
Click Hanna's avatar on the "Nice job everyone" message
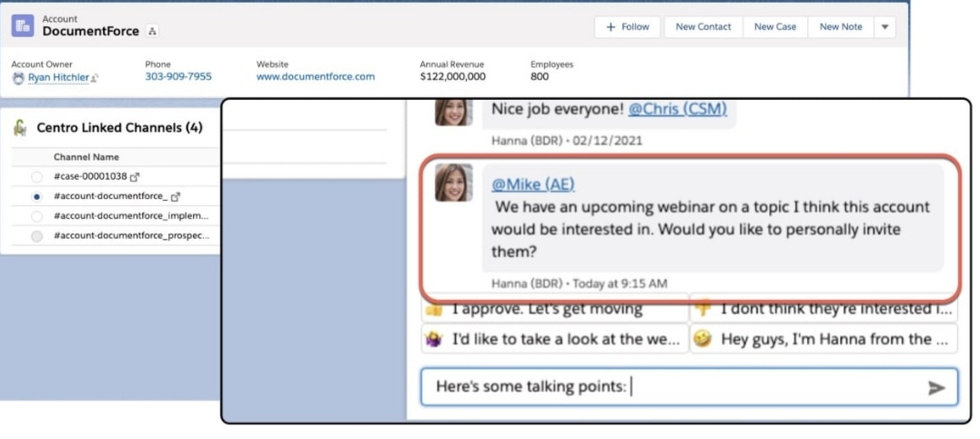pos(454,113)
